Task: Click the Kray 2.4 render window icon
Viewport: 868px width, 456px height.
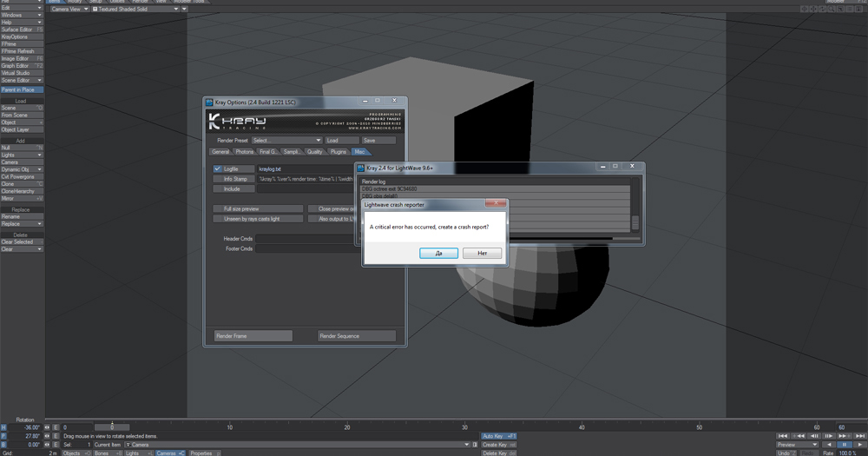Action: tap(360, 168)
